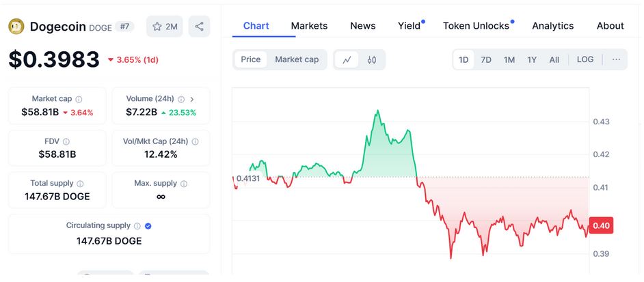The width and height of the screenshot is (644, 282).
Task: Switch to line chart view icon
Action: 347,59
